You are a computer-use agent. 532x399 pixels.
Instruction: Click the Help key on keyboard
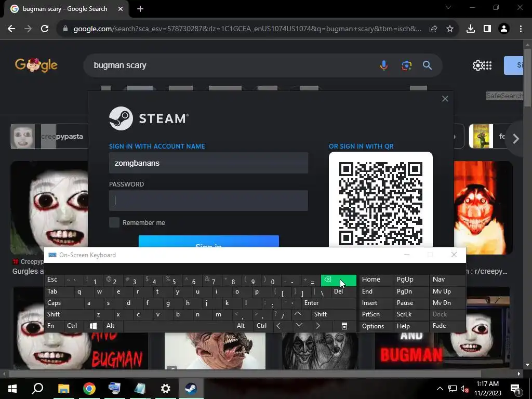click(x=411, y=326)
